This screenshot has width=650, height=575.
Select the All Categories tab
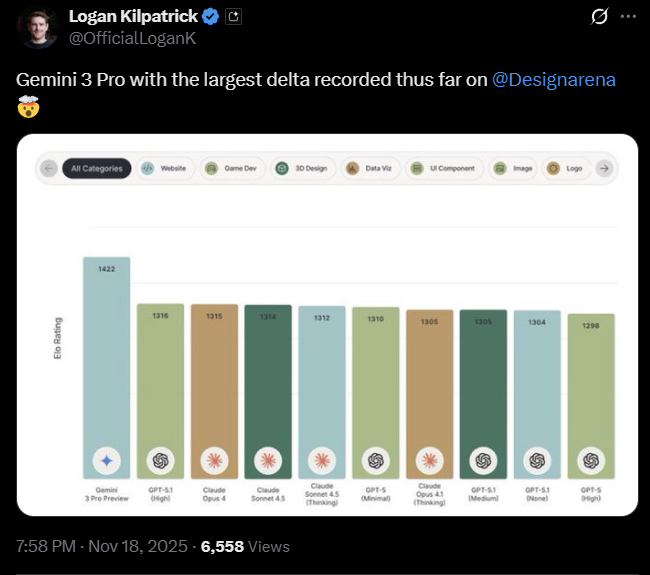[x=97, y=169]
